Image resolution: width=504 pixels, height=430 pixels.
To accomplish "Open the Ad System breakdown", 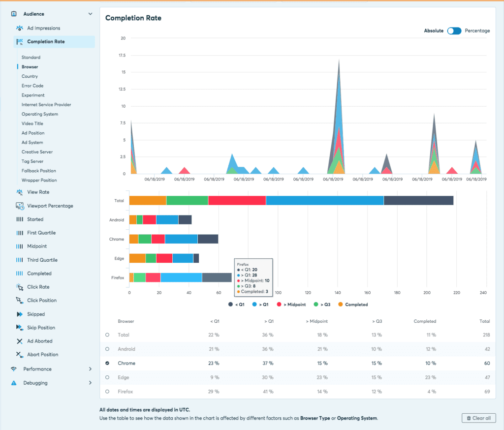I will point(32,143).
